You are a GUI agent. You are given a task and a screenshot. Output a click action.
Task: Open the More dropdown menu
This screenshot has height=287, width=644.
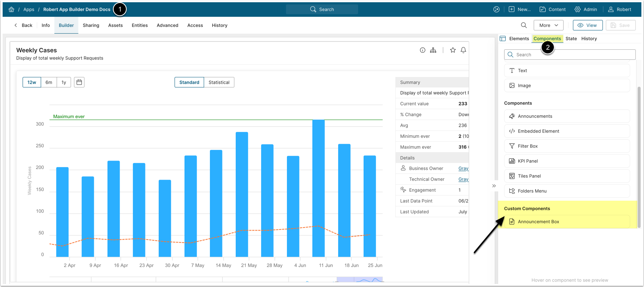(x=548, y=25)
